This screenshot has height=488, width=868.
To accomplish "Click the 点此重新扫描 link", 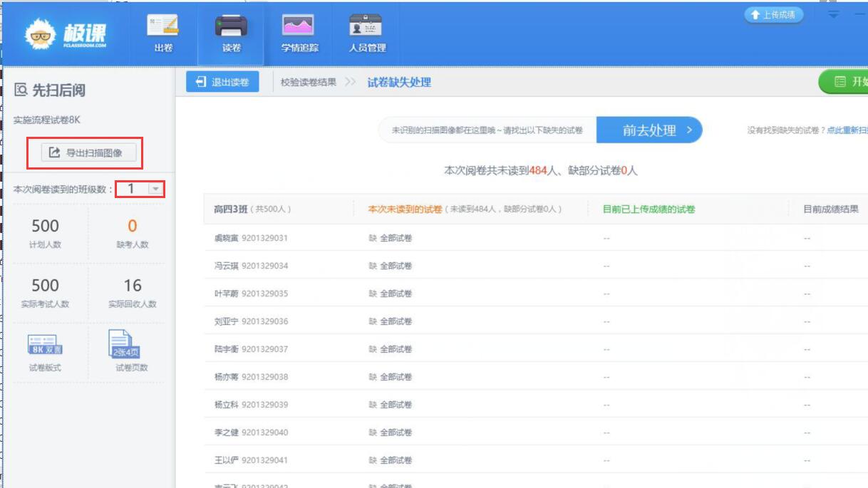I will 847,130.
